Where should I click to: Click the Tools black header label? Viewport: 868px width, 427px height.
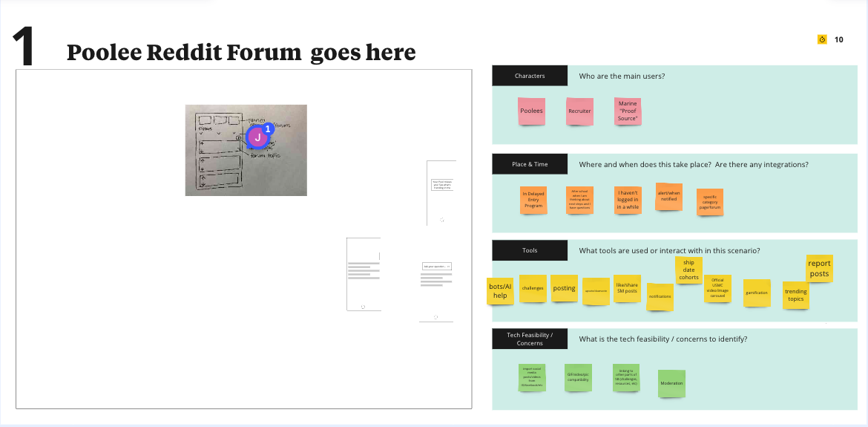[x=530, y=250]
